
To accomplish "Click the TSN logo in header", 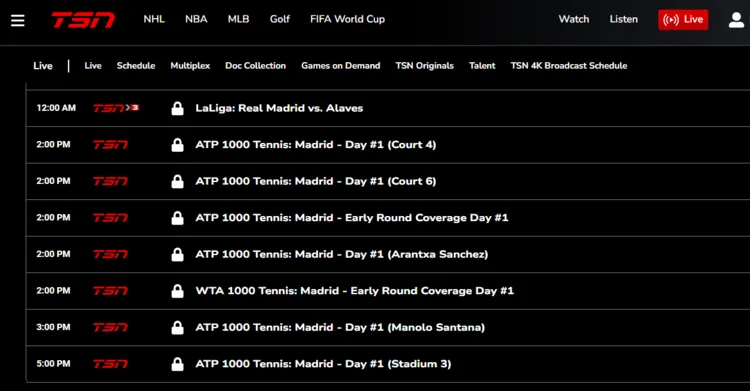I will [83, 20].
